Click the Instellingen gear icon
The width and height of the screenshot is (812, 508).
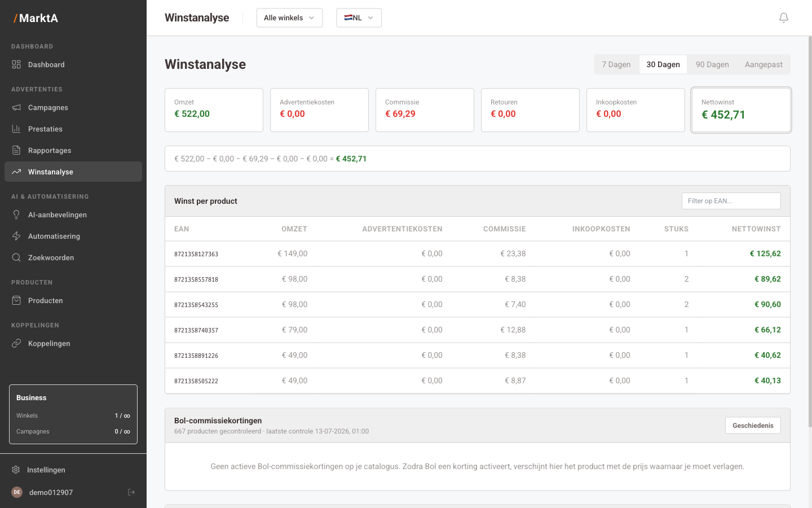pyautogui.click(x=16, y=470)
